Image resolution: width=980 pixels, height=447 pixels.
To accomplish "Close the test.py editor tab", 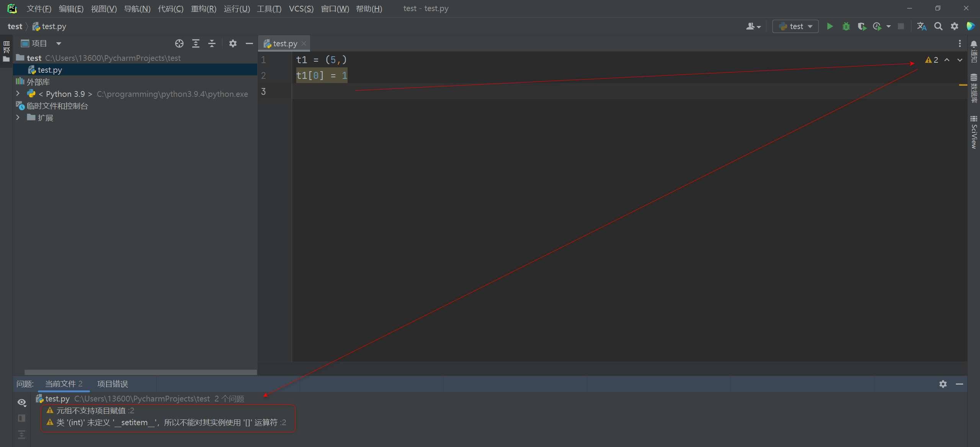I will pos(304,44).
